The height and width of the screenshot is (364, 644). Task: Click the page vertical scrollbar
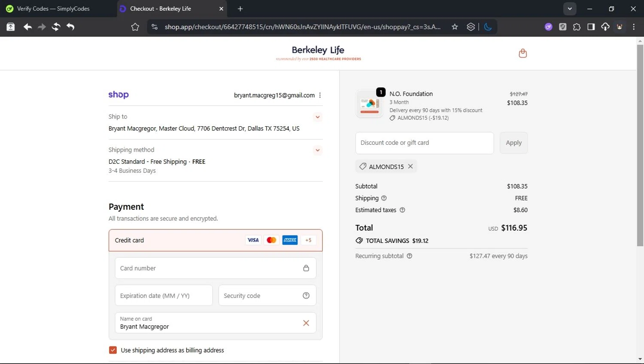coord(640,145)
